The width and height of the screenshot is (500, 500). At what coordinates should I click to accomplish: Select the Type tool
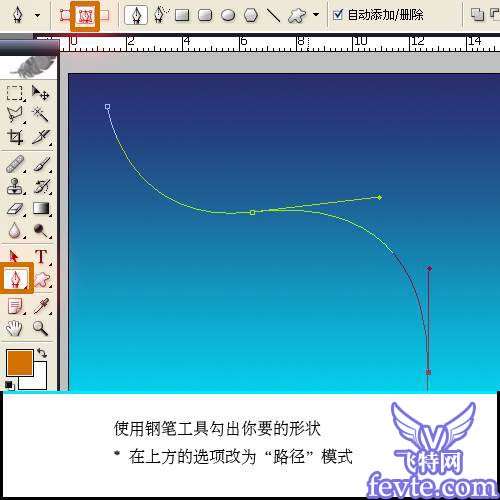click(x=41, y=257)
